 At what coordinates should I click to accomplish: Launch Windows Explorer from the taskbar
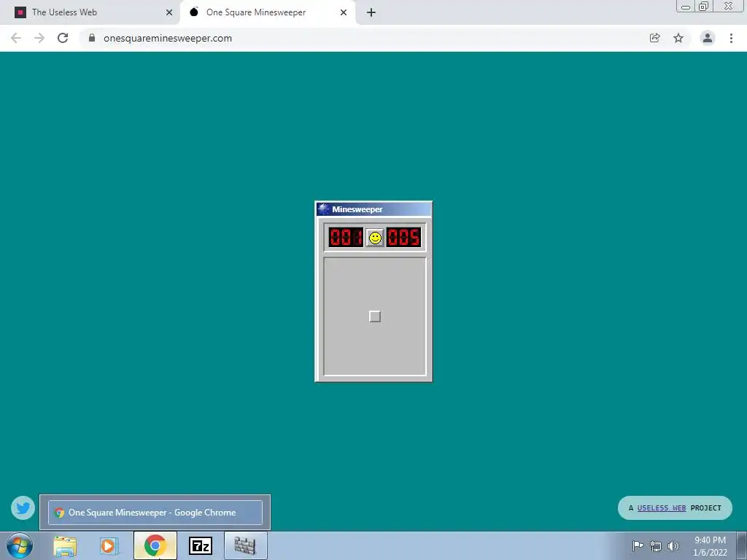[x=65, y=545]
